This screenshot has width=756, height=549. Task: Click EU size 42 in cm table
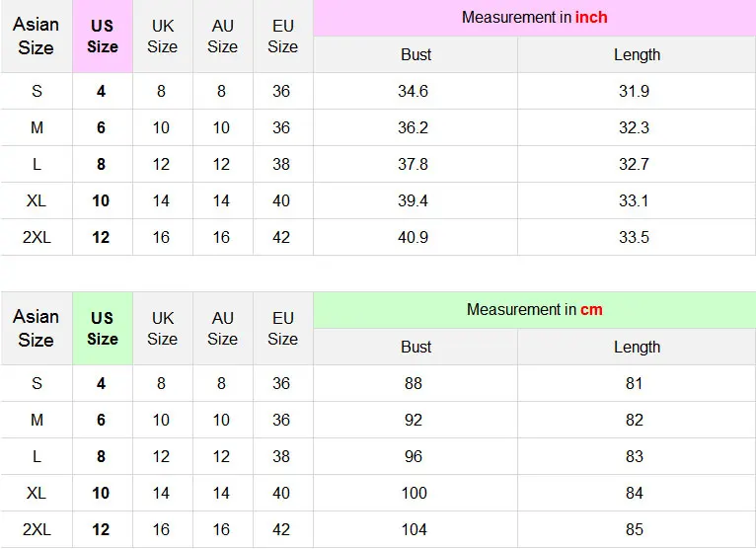281,529
